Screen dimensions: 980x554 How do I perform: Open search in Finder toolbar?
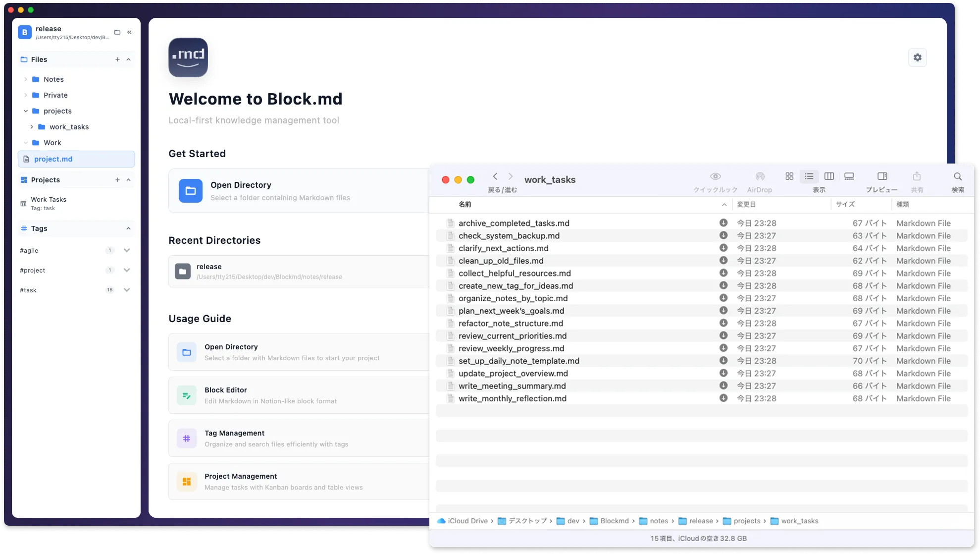958,176
